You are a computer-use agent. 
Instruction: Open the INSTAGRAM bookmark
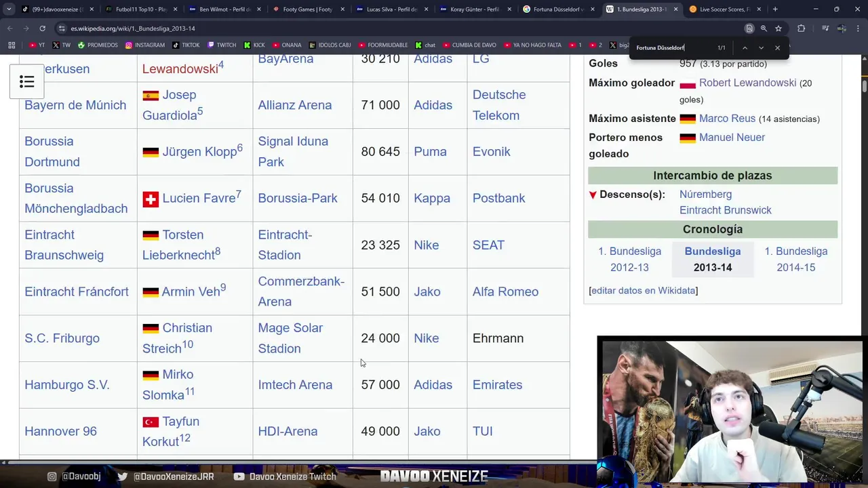[x=145, y=45]
